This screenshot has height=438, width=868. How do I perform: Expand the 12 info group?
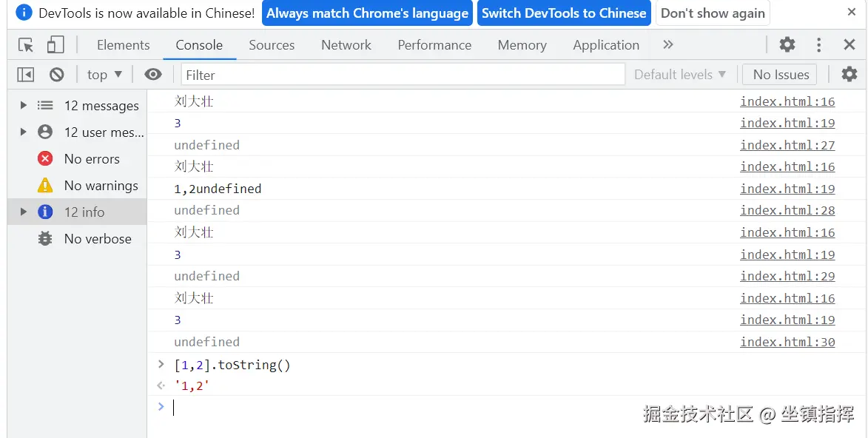[x=23, y=212]
